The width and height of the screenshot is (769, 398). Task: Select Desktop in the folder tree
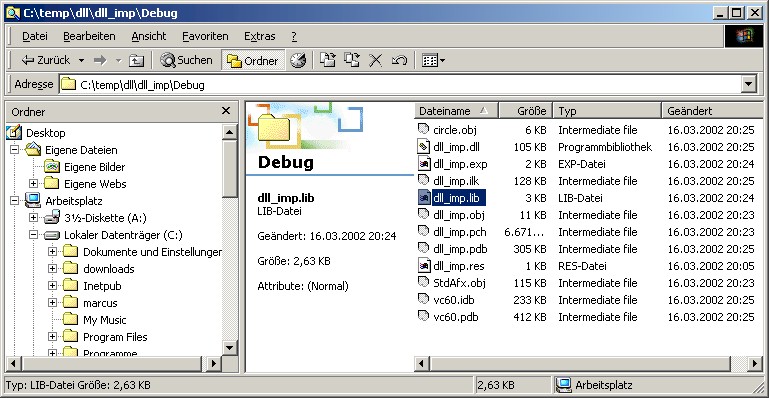[46, 133]
